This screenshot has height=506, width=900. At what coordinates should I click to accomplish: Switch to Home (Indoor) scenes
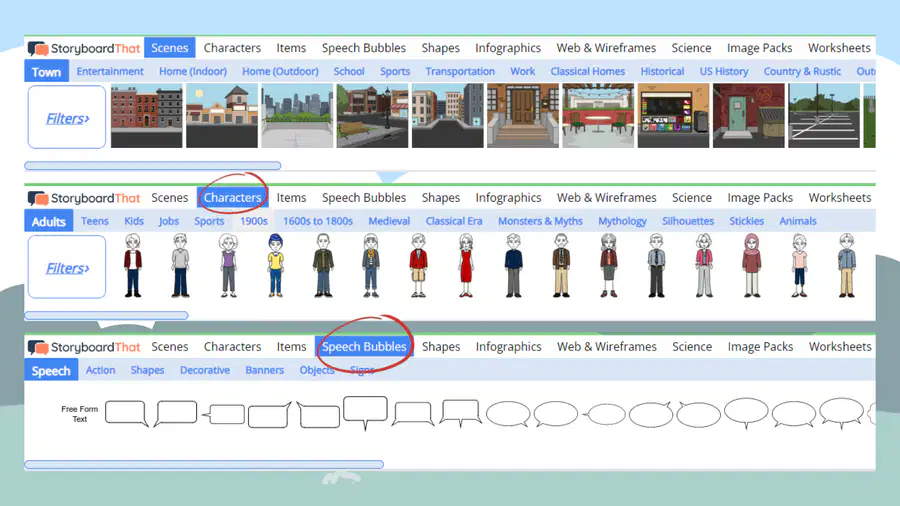pyautogui.click(x=193, y=71)
